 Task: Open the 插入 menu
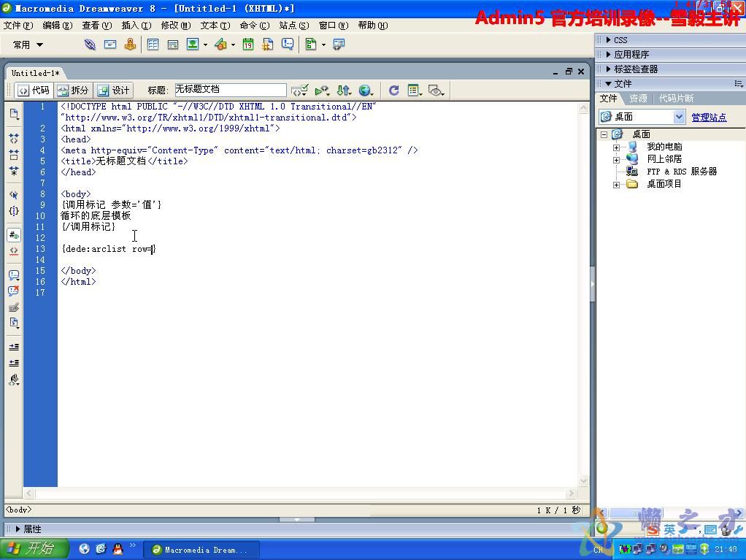[136, 26]
